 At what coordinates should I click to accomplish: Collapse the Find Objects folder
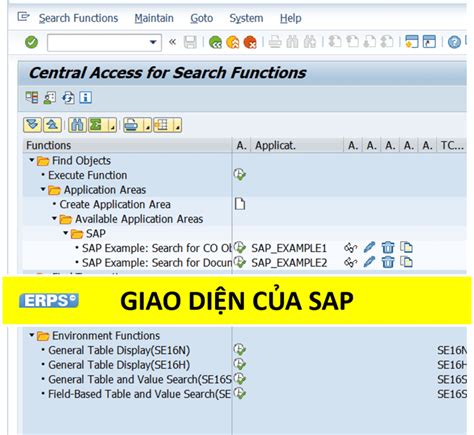tap(32, 160)
